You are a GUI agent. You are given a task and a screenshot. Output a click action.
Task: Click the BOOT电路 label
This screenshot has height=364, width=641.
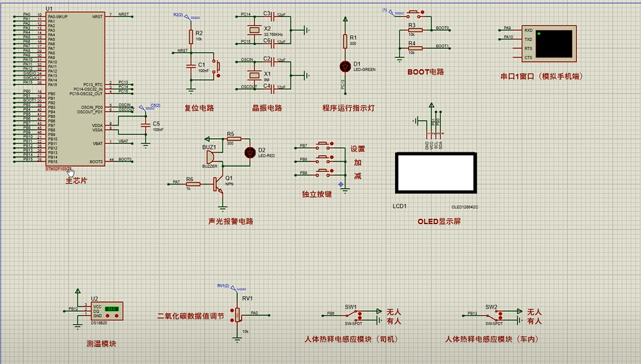pos(426,71)
